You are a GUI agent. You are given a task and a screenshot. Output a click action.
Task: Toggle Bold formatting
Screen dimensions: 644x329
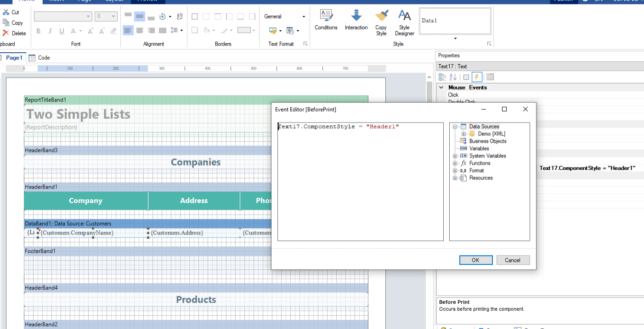pyautogui.click(x=38, y=31)
